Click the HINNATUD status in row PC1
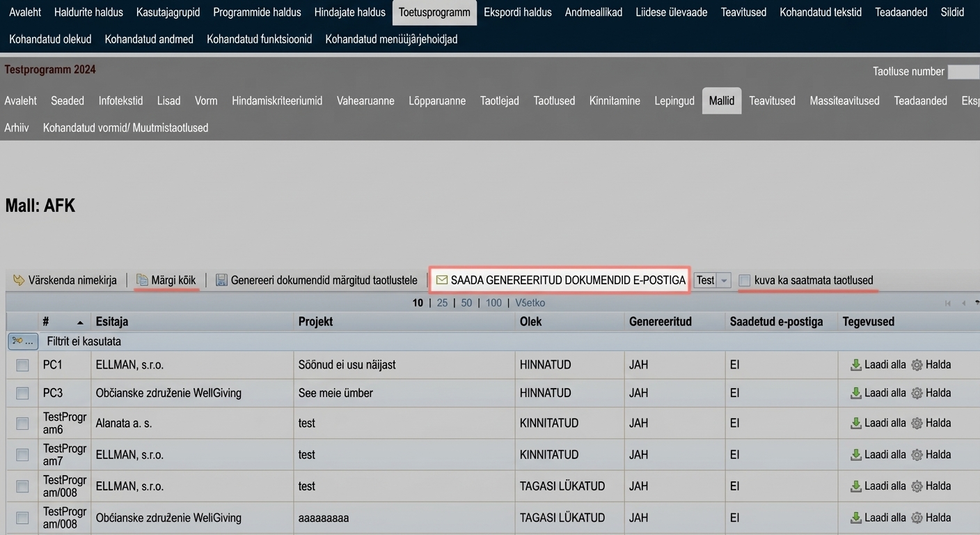The height and width of the screenshot is (535, 980). pos(545,364)
